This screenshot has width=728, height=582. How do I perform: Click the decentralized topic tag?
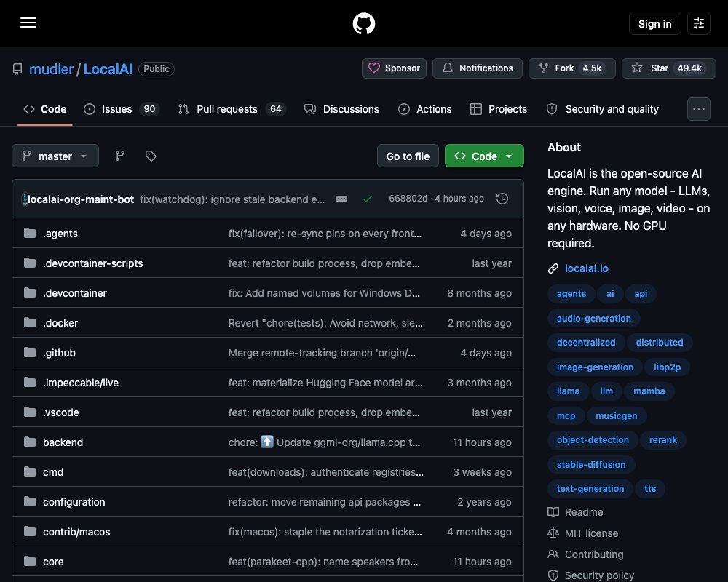coord(586,342)
